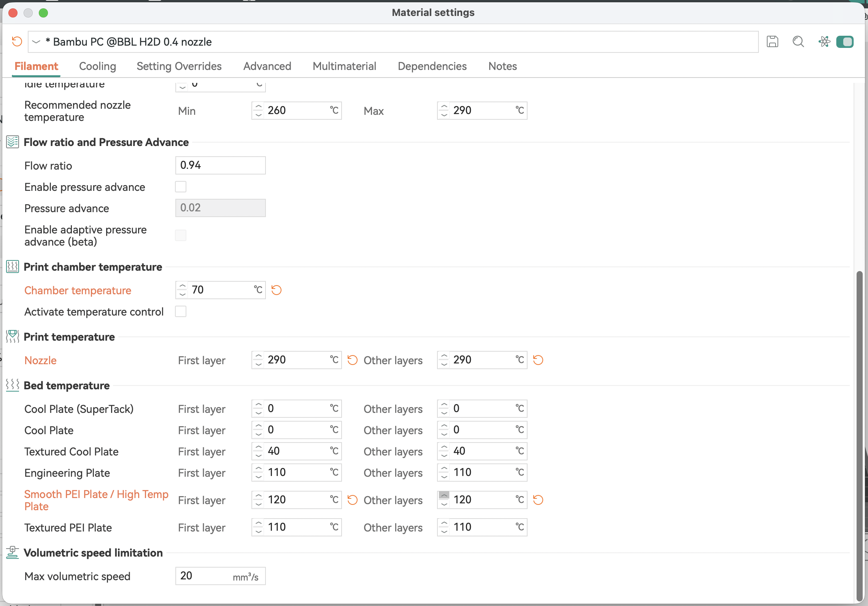868x606 pixels.
Task: Increase Cool Plate (SuperTack) first layer temperature
Action: pos(259,405)
